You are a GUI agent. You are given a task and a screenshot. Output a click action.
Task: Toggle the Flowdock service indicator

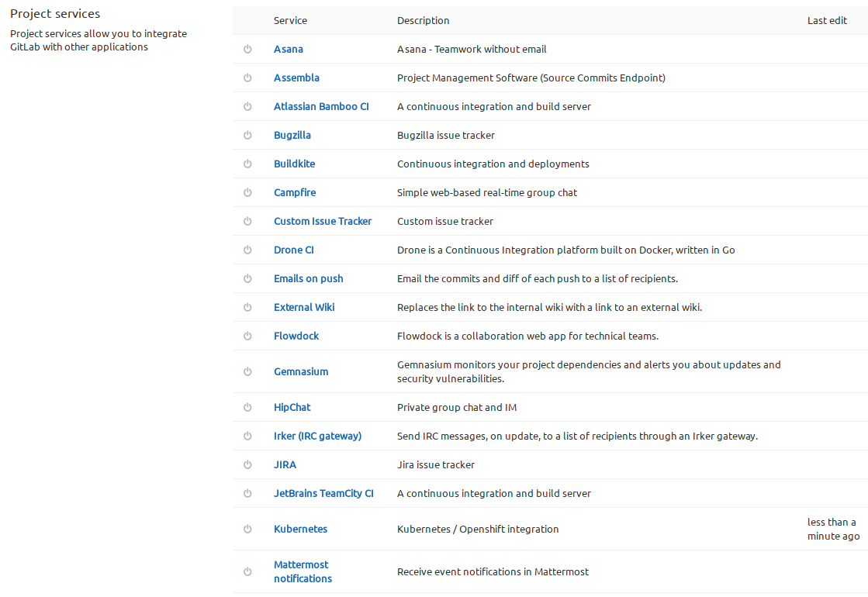point(247,336)
